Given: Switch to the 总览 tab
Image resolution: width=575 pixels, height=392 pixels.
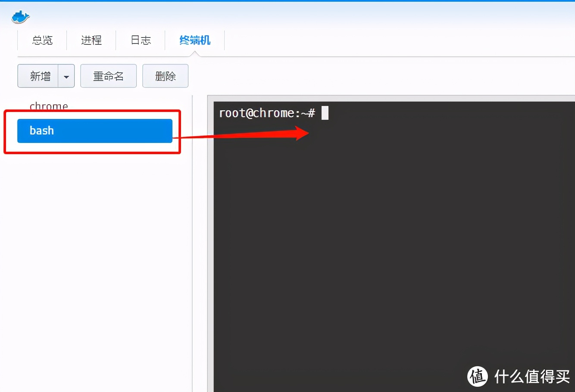Looking at the screenshot, I should 42,40.
